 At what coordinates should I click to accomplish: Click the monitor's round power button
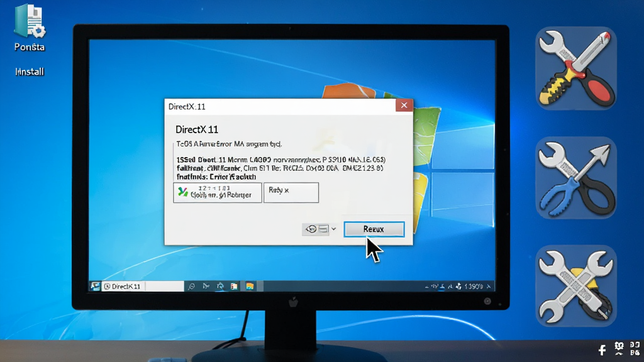[487, 301]
